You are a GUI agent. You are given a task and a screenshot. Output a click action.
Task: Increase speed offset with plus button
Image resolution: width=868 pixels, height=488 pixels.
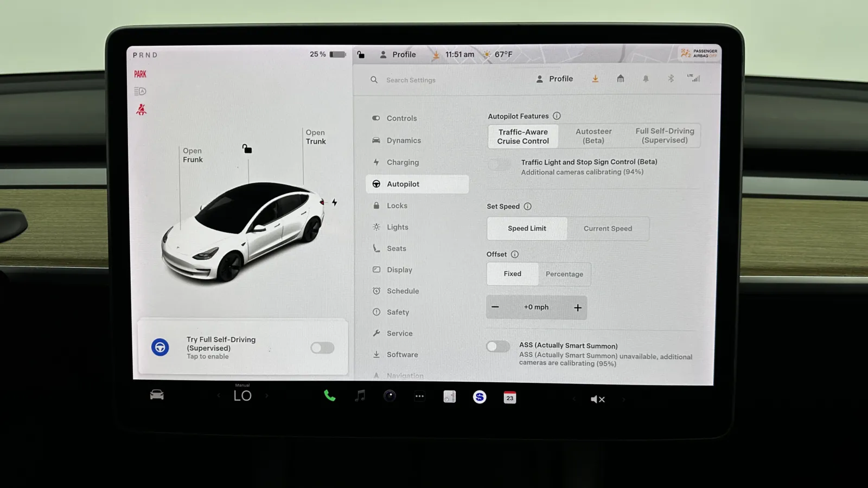point(578,307)
